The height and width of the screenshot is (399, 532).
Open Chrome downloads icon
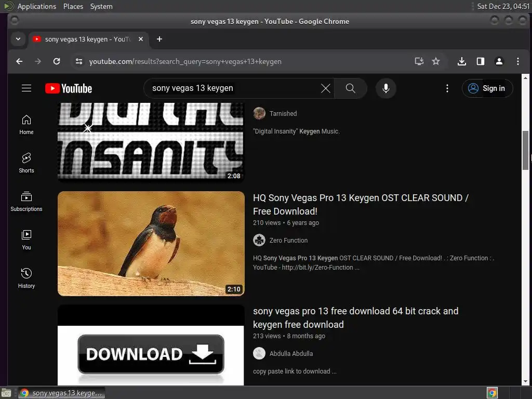click(462, 61)
